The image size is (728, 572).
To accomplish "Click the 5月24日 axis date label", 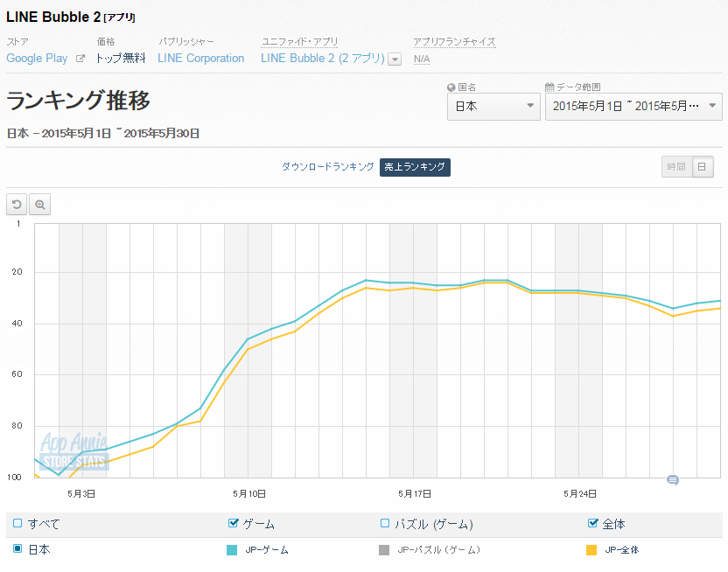I will click(x=580, y=494).
